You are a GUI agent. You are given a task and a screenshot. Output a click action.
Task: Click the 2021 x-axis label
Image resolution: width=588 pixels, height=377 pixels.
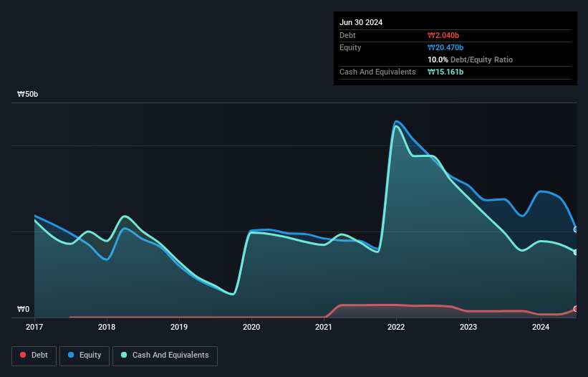[x=324, y=327]
